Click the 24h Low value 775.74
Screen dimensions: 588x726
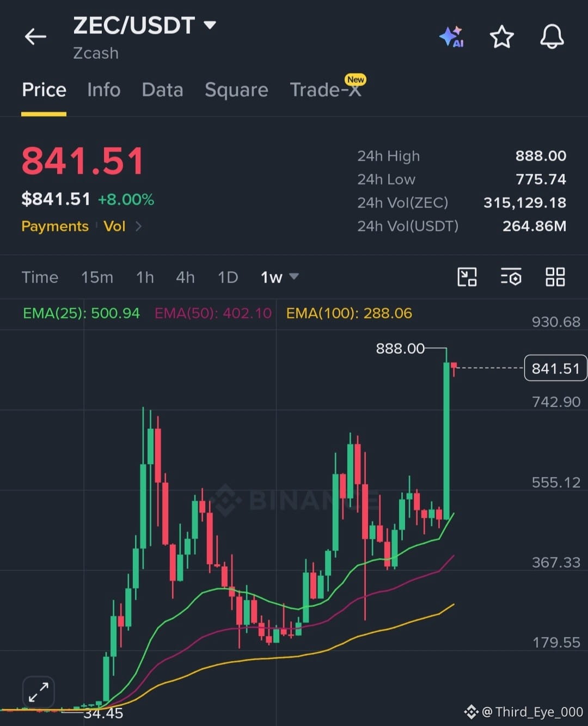click(x=541, y=179)
